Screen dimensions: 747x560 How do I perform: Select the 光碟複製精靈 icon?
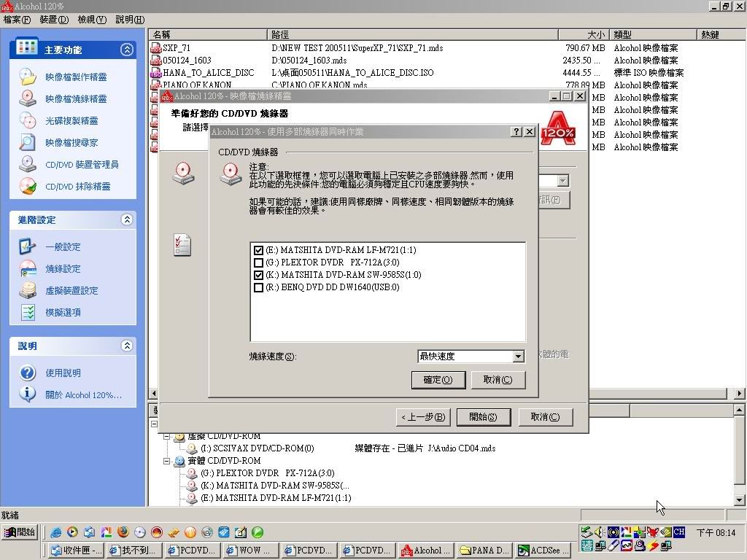pos(27,120)
